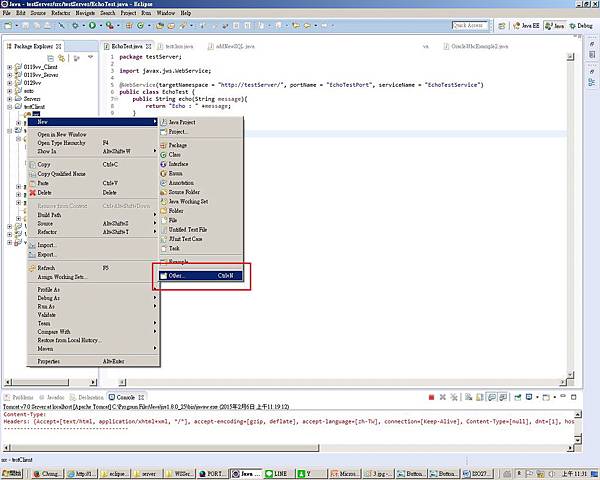Click the taskbar clock showing 11:31
The width and height of the screenshot is (600, 480).
pyautogui.click(x=574, y=474)
